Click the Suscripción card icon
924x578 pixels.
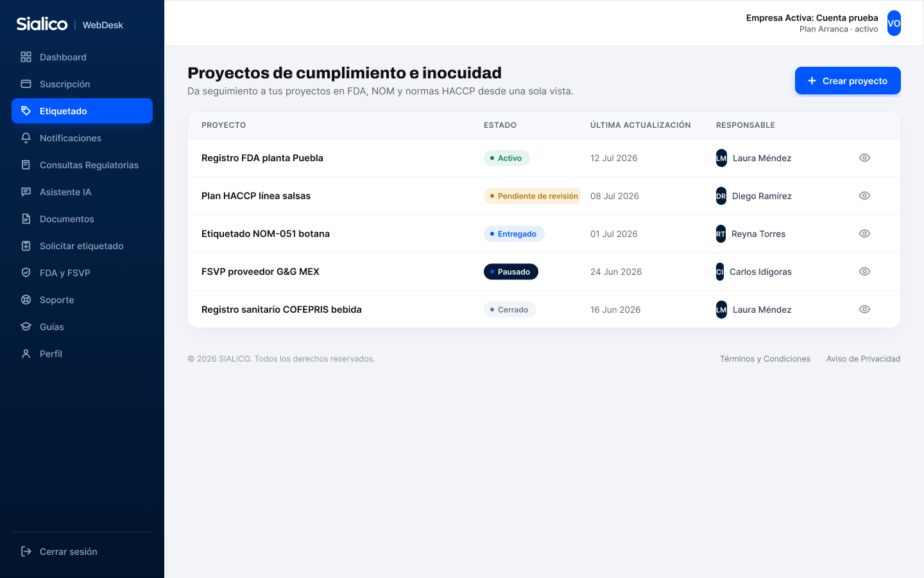point(26,84)
